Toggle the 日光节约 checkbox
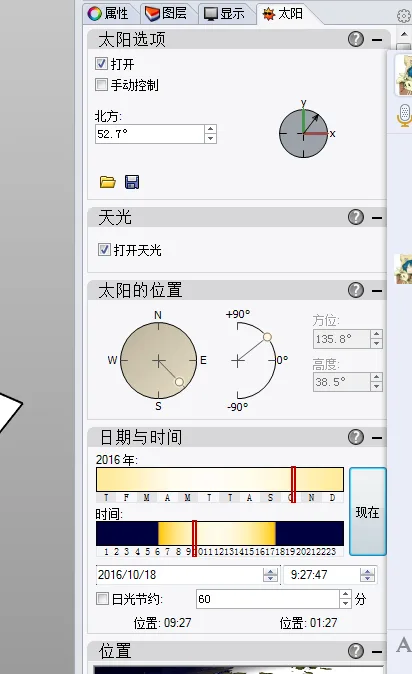 tap(102, 598)
